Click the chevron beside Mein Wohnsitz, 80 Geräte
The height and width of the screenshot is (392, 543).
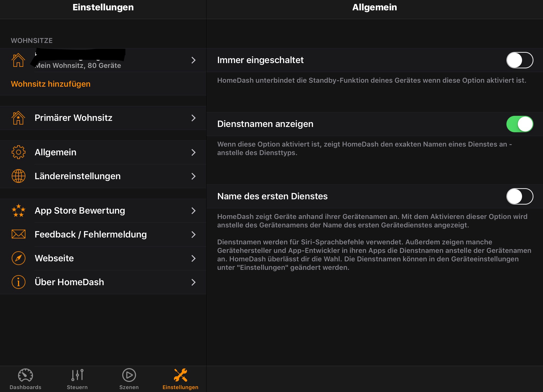[193, 60]
